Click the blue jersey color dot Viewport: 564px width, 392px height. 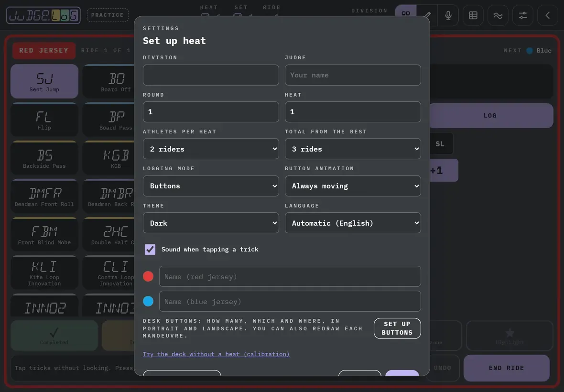[x=148, y=301]
